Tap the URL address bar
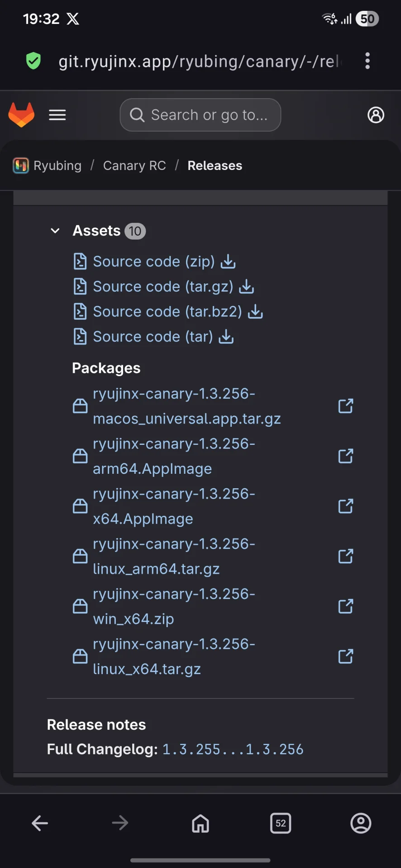The image size is (401, 868). pos(199,61)
